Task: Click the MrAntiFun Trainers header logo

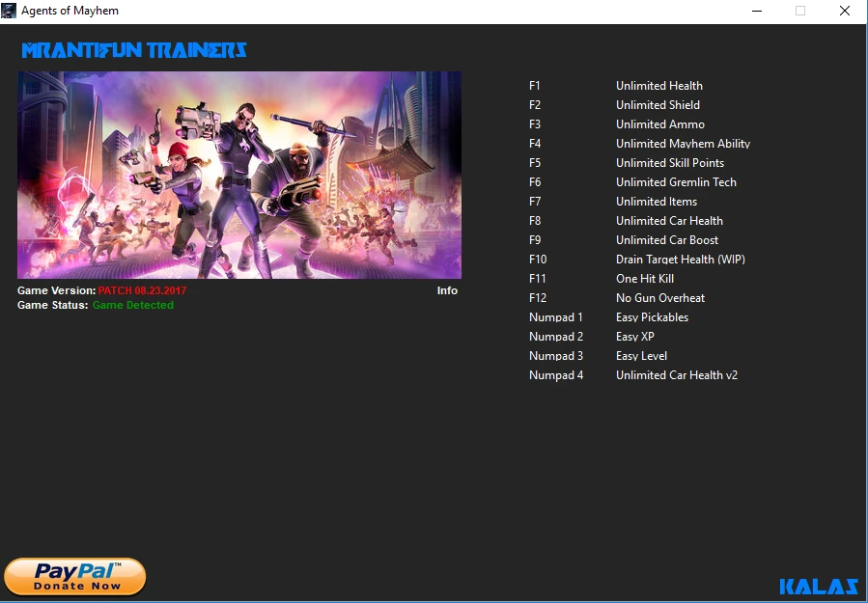Action: pos(132,50)
